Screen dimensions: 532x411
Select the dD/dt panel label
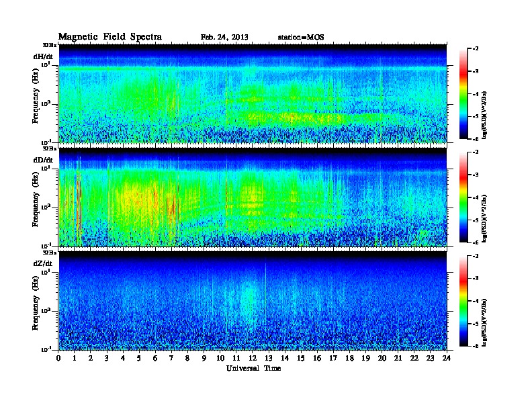pyautogui.click(x=43, y=160)
